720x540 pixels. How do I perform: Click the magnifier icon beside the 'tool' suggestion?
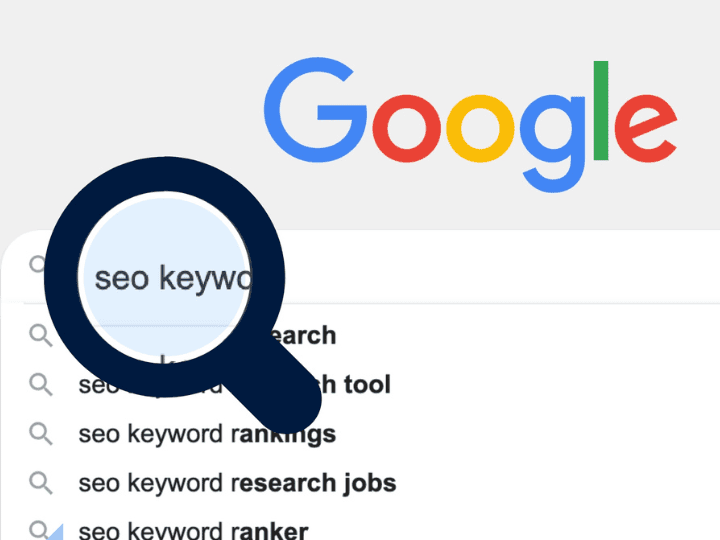point(40,384)
